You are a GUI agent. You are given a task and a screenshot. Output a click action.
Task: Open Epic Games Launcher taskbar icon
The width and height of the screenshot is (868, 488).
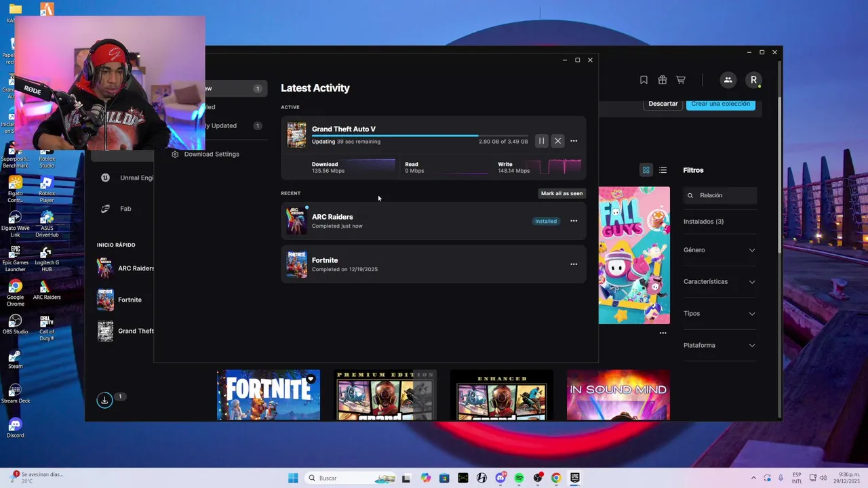pos(574,478)
